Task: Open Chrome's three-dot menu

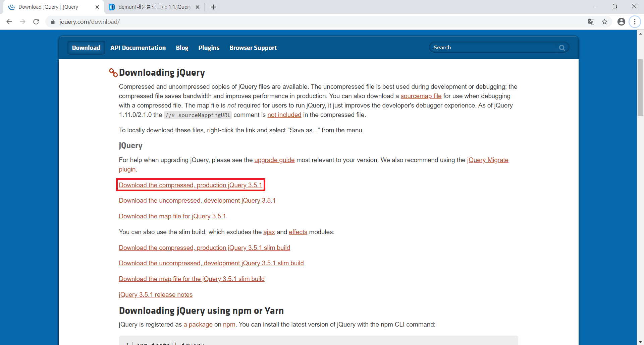Action: pos(635,22)
